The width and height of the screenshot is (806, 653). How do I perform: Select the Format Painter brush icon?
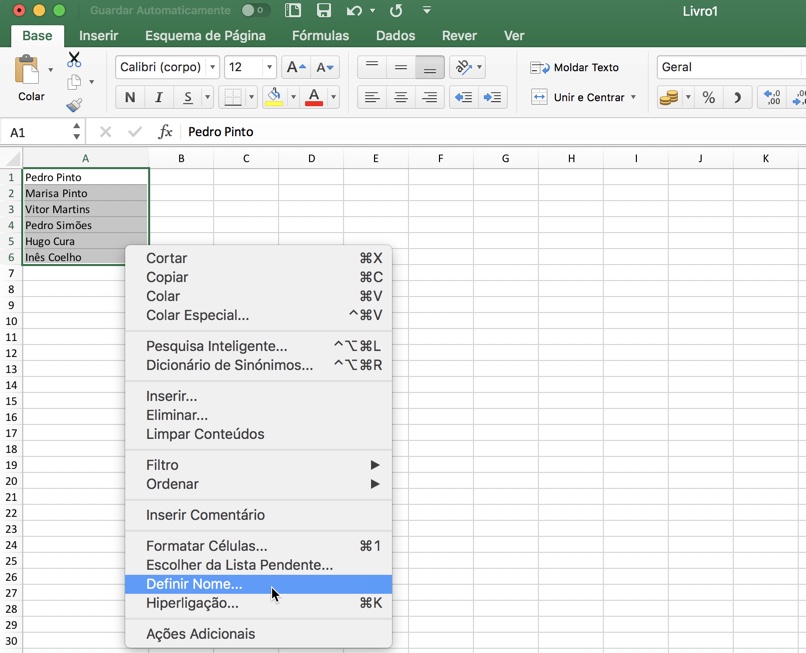pos(75,104)
